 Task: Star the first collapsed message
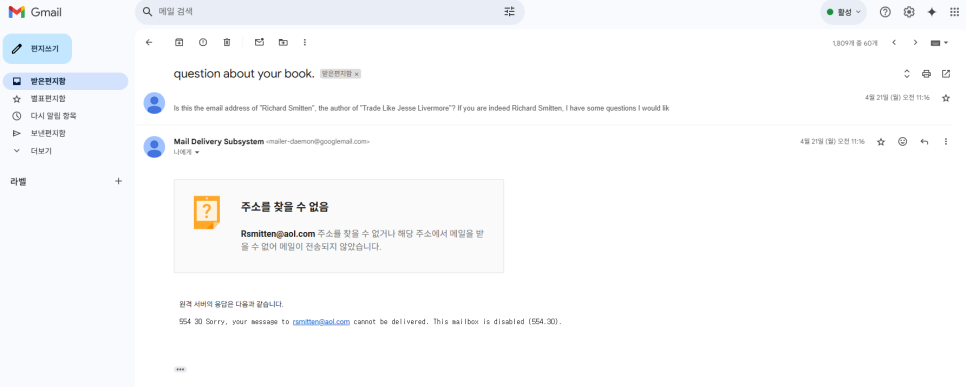click(946, 98)
